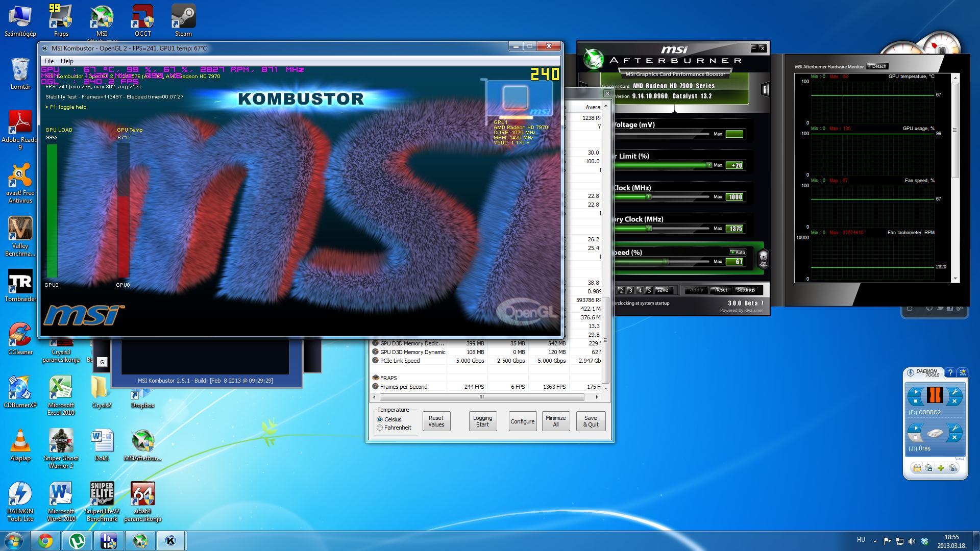The image size is (980, 551).
Task: Open the Kombustor Help menu
Action: [x=67, y=61]
